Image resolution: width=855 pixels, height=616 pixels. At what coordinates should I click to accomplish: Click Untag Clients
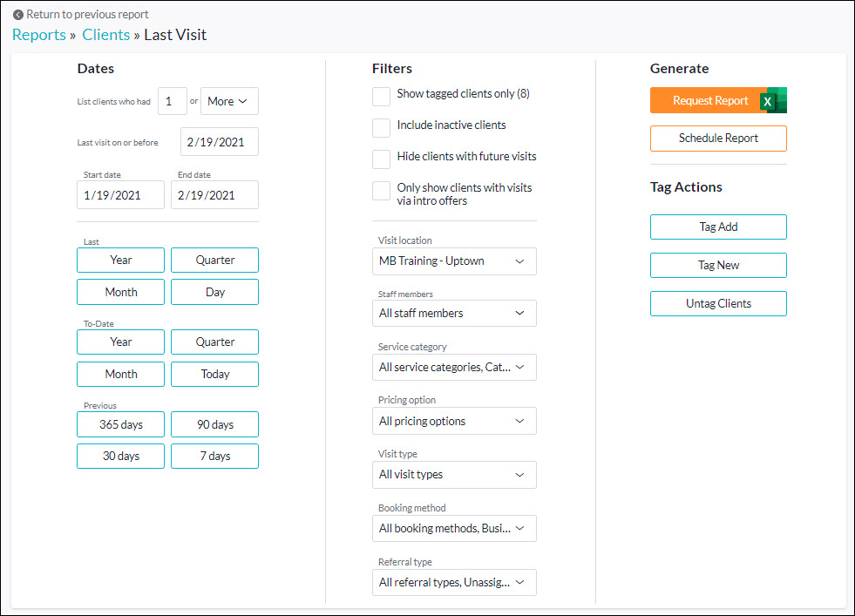tap(717, 303)
